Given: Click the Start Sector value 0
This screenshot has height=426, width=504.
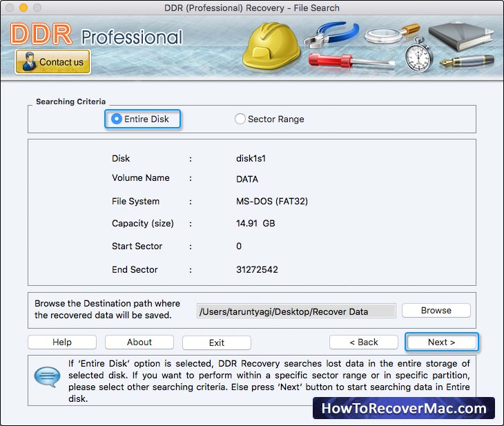Looking at the screenshot, I should click(239, 246).
